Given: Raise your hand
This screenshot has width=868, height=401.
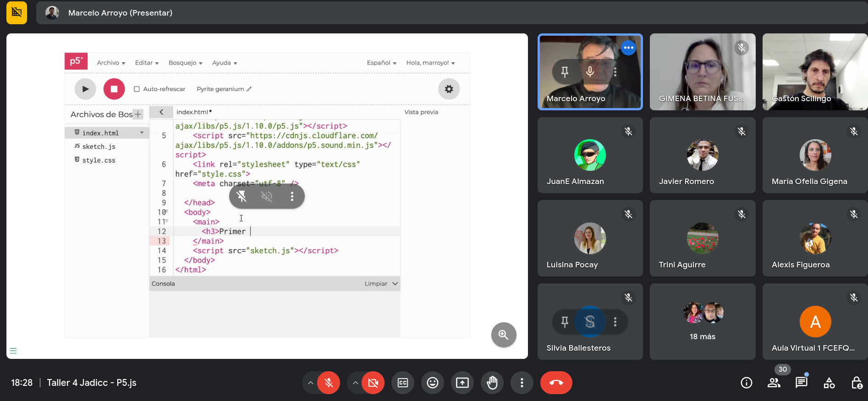Looking at the screenshot, I should (x=492, y=383).
